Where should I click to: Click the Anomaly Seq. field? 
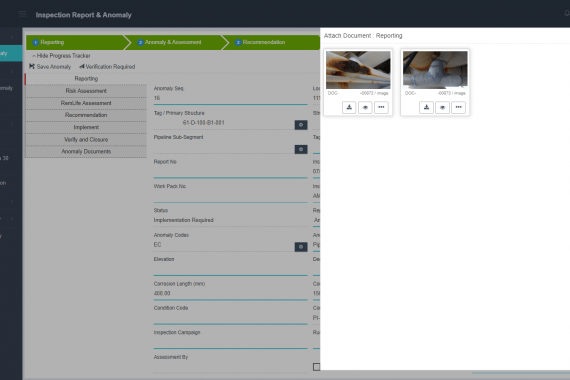click(230, 98)
